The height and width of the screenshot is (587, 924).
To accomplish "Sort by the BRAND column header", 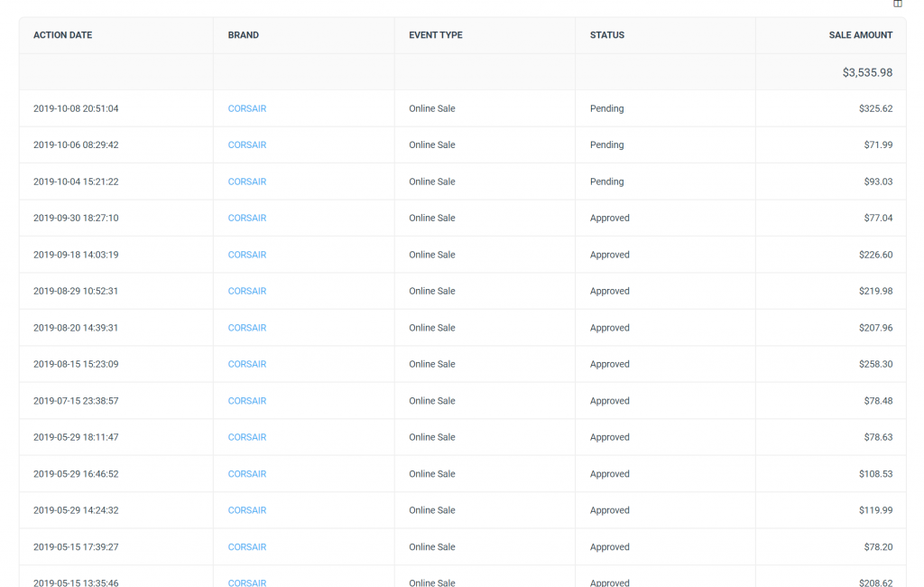I will (244, 35).
